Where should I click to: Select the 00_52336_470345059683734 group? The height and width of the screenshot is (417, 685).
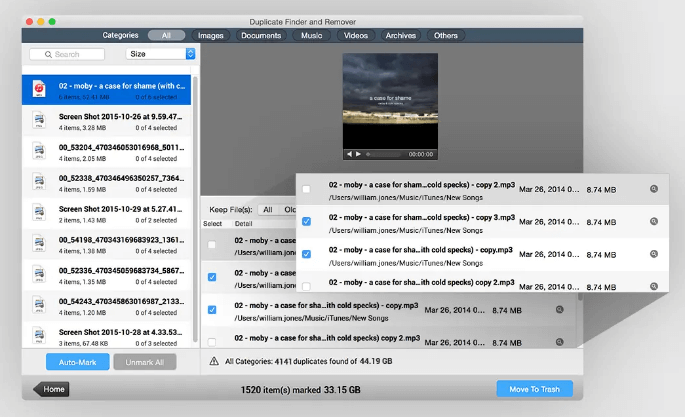(x=107, y=275)
